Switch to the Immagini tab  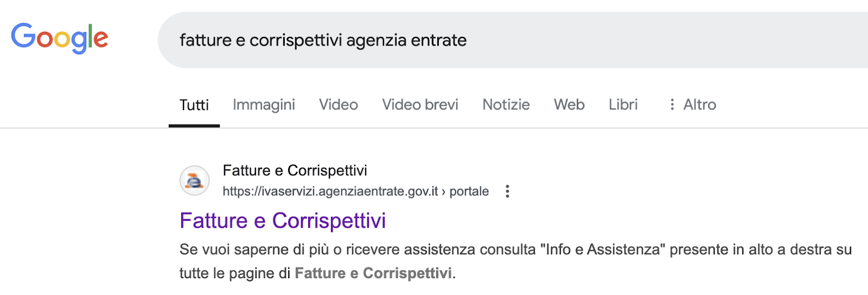[x=264, y=105]
